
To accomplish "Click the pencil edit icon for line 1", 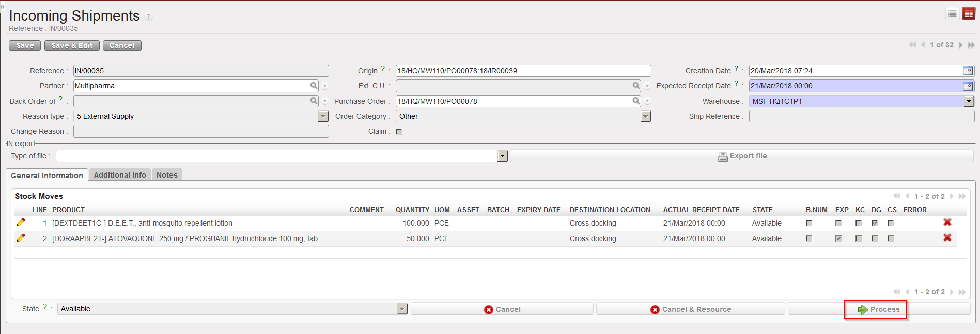I will [21, 222].
